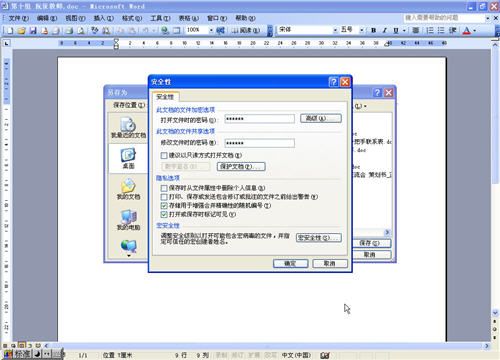The image size is (500, 360).
Task: Click the Undo toolbar icon
Action: [x=146, y=31]
